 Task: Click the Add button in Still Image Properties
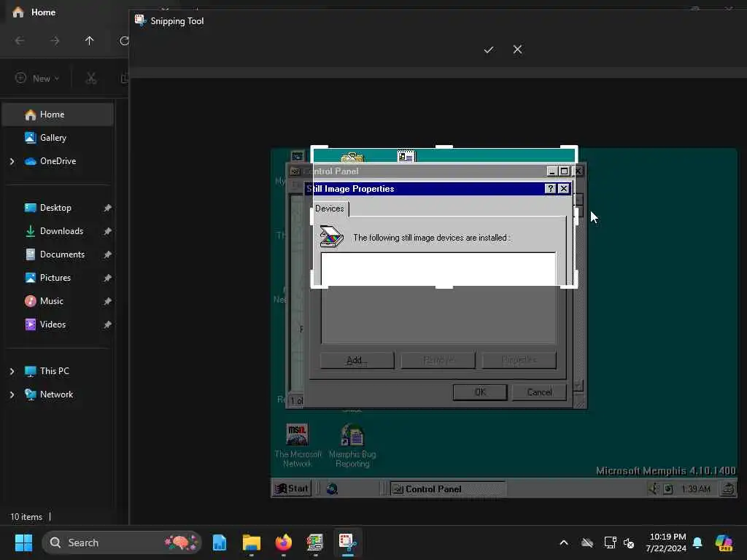click(x=357, y=360)
